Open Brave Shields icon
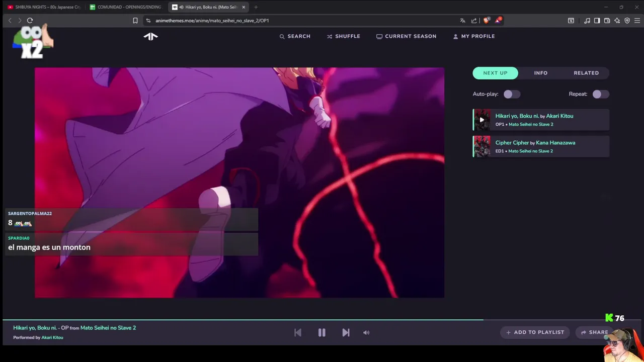 click(486, 21)
